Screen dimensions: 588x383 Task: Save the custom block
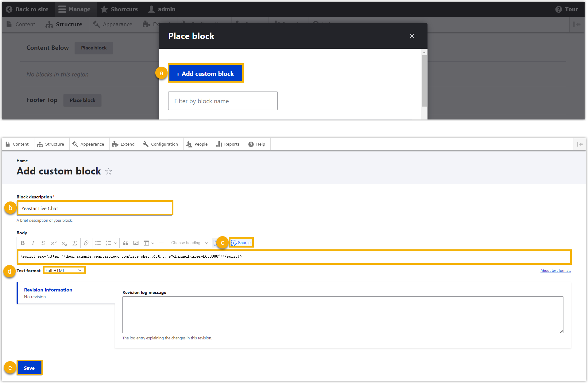pos(29,368)
